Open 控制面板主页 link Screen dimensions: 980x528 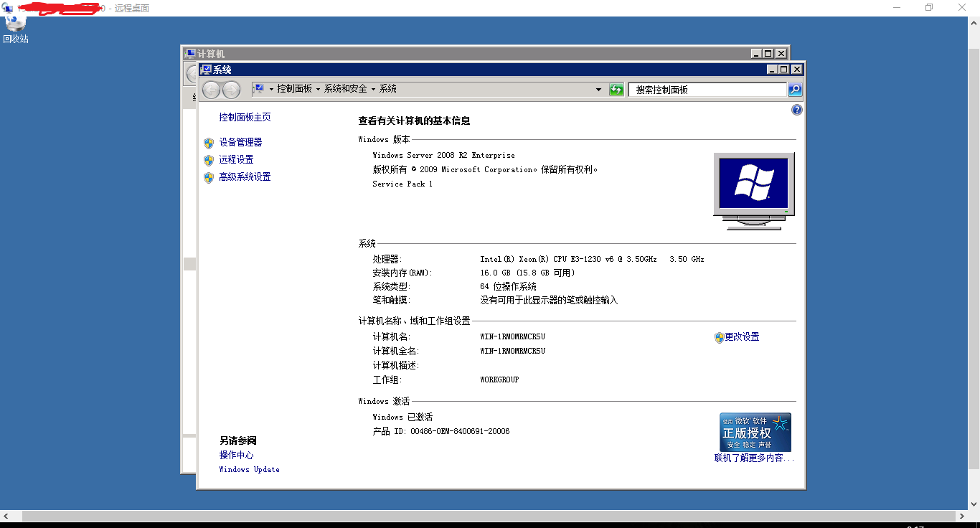pyautogui.click(x=245, y=117)
